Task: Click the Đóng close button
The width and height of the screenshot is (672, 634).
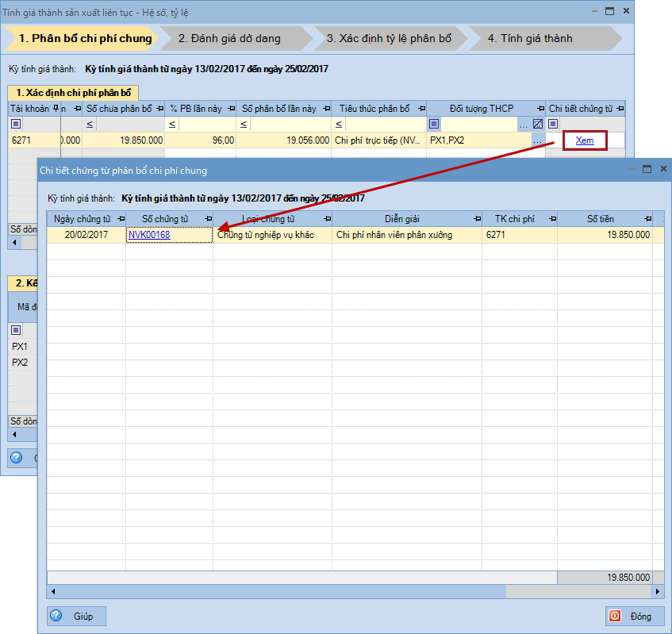Action: click(634, 616)
